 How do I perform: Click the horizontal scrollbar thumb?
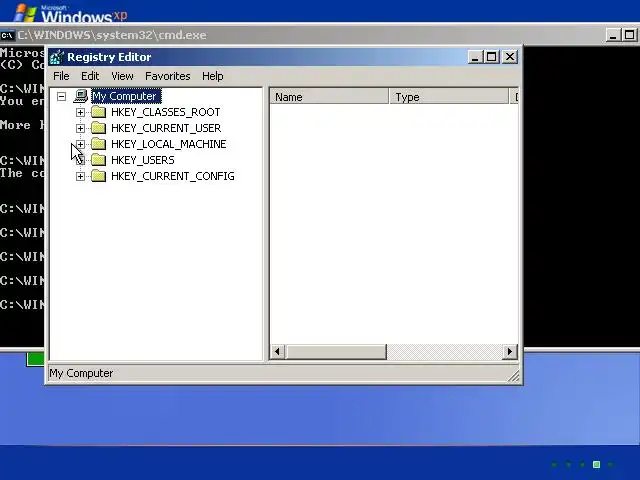(x=336, y=352)
